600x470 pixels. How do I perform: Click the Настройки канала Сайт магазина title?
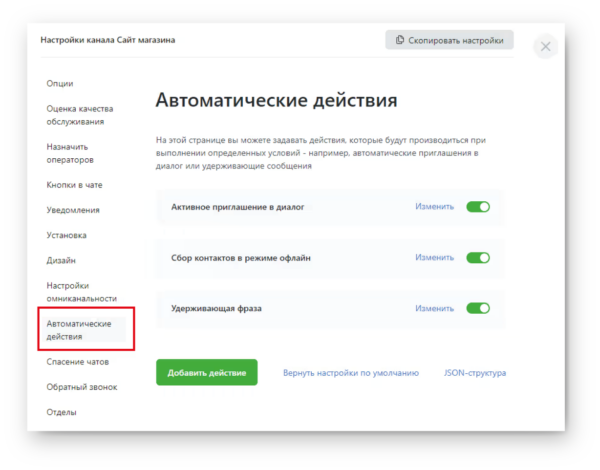pos(108,40)
